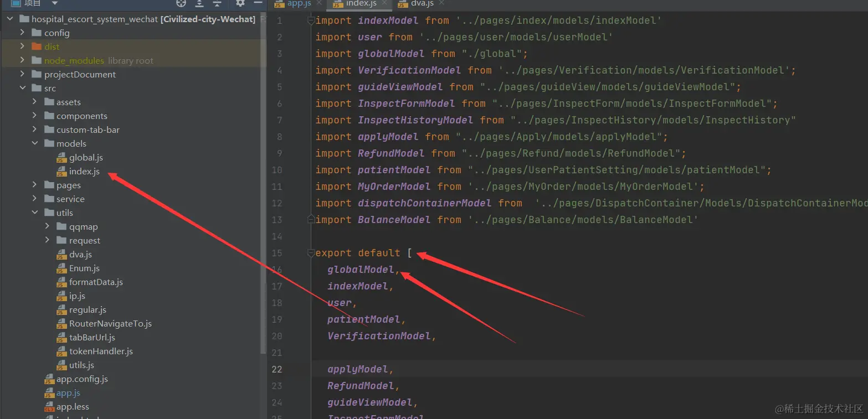868x419 pixels.
Task: Click the userModel path string on line 2
Action: (x=516, y=37)
